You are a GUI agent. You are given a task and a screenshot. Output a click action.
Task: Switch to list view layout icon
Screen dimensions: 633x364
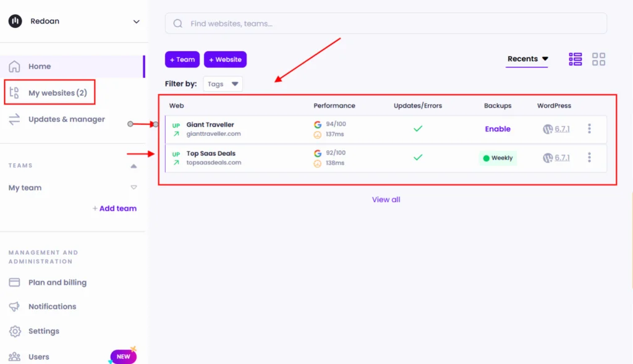576,59
